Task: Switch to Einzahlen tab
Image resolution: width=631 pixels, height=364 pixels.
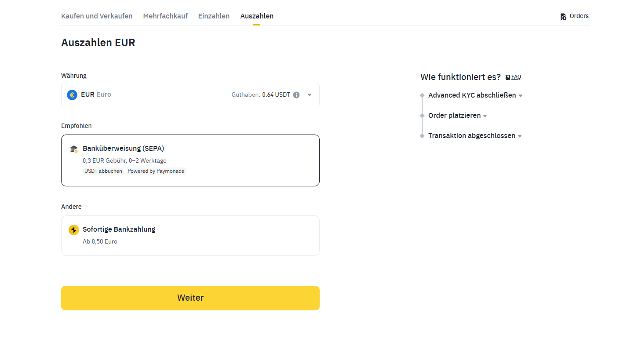Action: [214, 16]
